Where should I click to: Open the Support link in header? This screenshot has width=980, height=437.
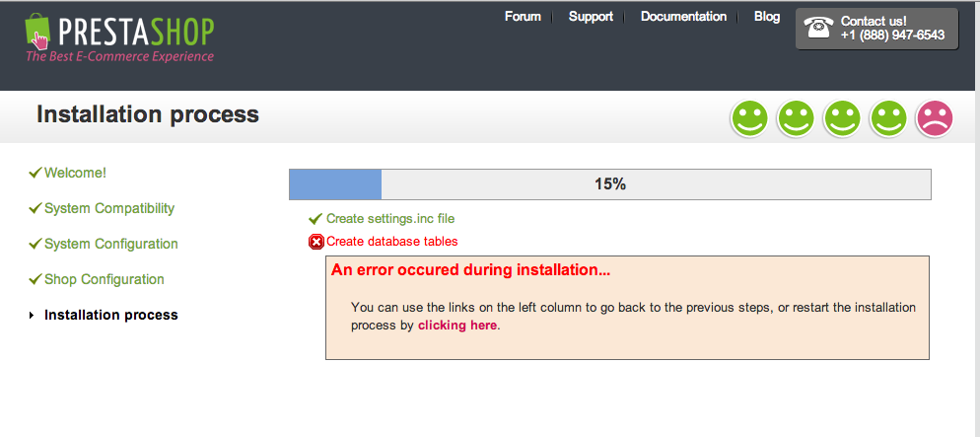[591, 17]
